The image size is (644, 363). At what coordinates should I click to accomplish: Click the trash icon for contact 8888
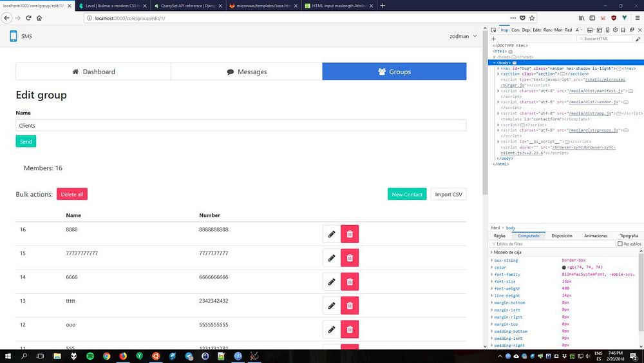pos(350,234)
